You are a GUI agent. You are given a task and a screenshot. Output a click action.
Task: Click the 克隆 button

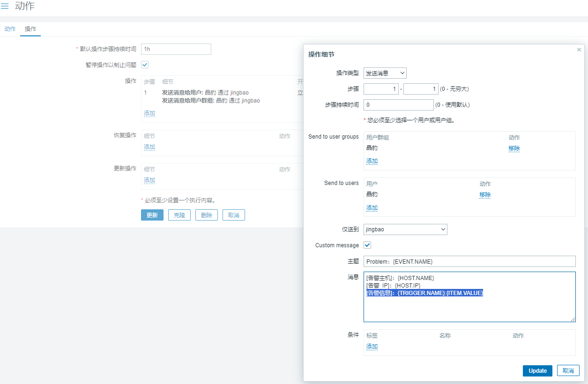click(x=179, y=215)
